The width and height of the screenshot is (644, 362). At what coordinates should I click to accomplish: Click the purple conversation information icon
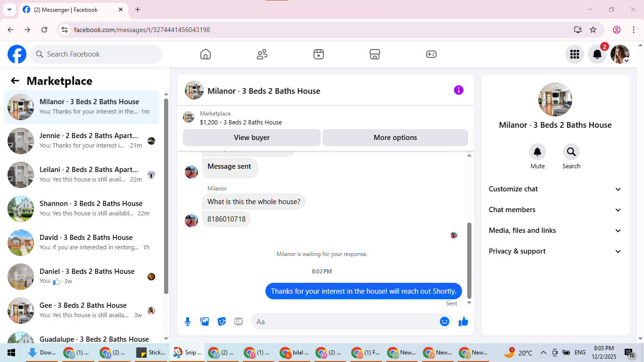(x=459, y=90)
